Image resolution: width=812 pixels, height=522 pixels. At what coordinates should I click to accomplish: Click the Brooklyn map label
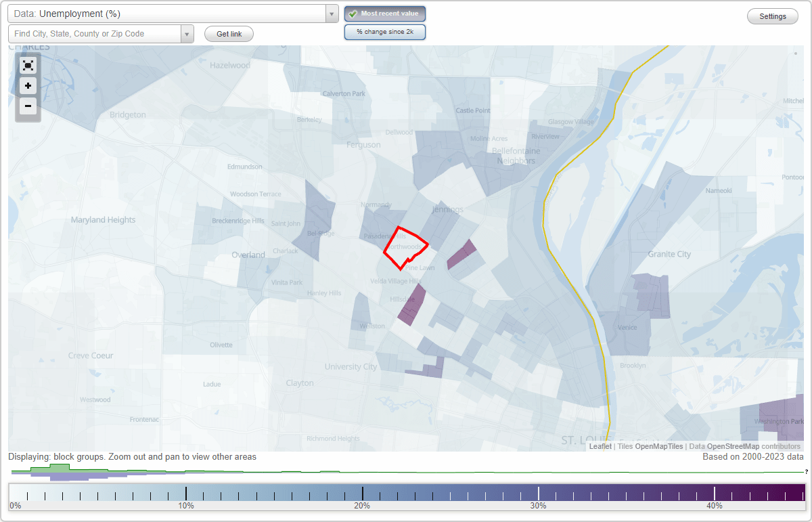click(x=633, y=366)
